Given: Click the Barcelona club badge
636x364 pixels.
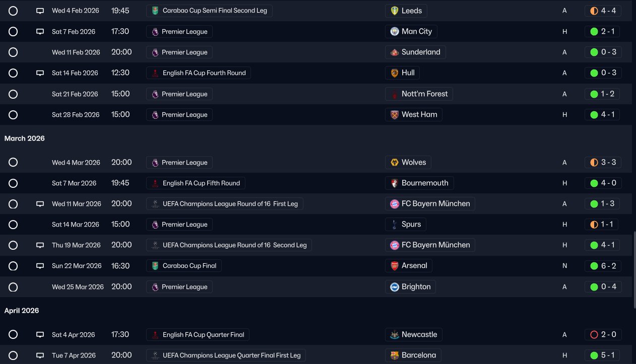Looking at the screenshot, I should 395,355.
